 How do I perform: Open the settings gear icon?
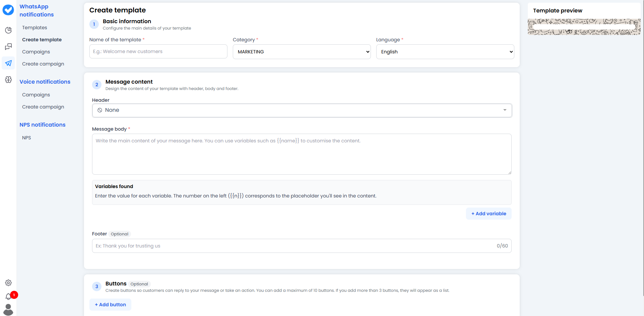click(x=8, y=283)
